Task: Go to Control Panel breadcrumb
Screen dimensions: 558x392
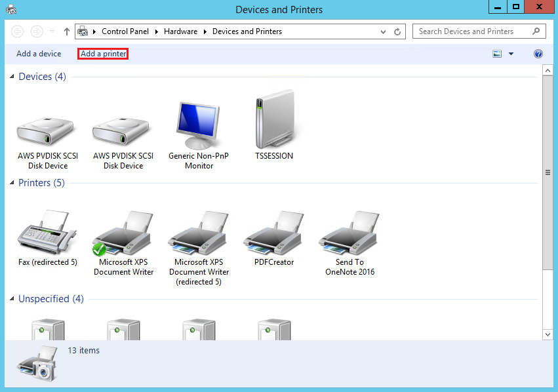Action: 125,31
